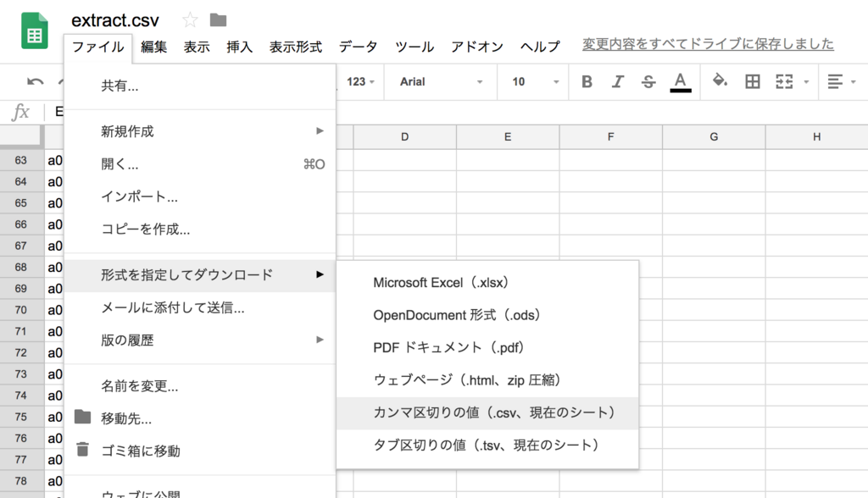Open the データ menu

click(359, 47)
